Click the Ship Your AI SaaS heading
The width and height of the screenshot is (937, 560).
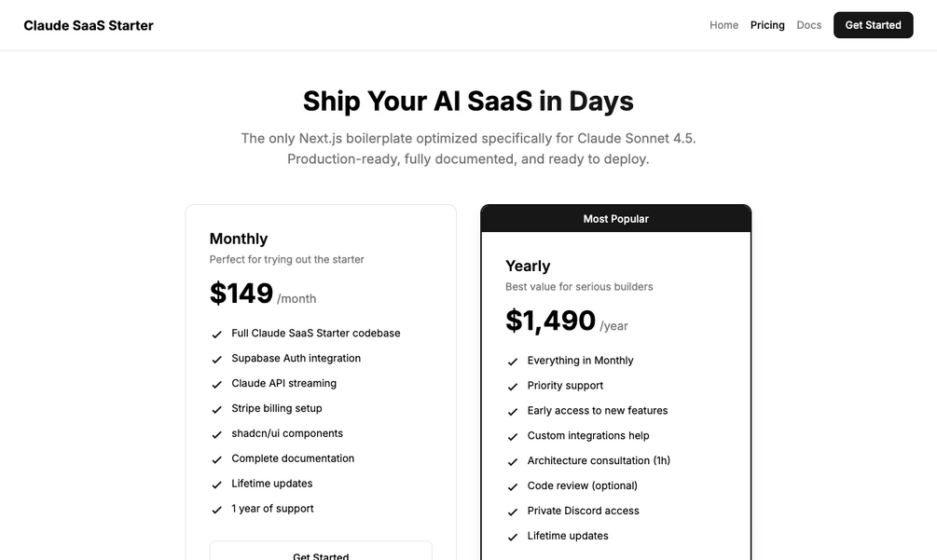tap(468, 101)
